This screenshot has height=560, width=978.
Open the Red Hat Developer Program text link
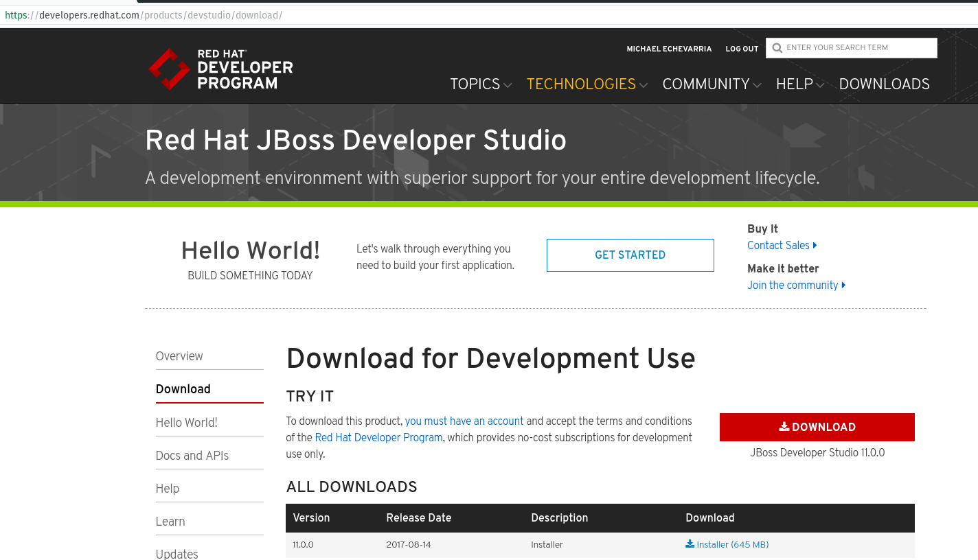pos(378,437)
